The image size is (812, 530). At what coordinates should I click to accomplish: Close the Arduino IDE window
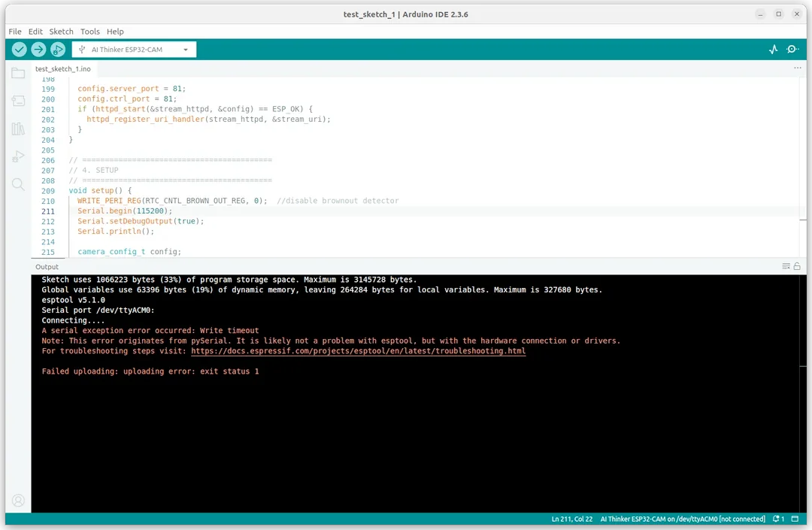click(797, 14)
